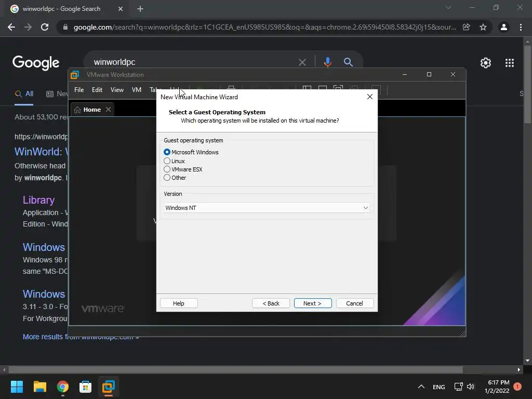The image size is (532, 399).
Task: Bookmark this page with star icon
Action: pyautogui.click(x=483, y=27)
